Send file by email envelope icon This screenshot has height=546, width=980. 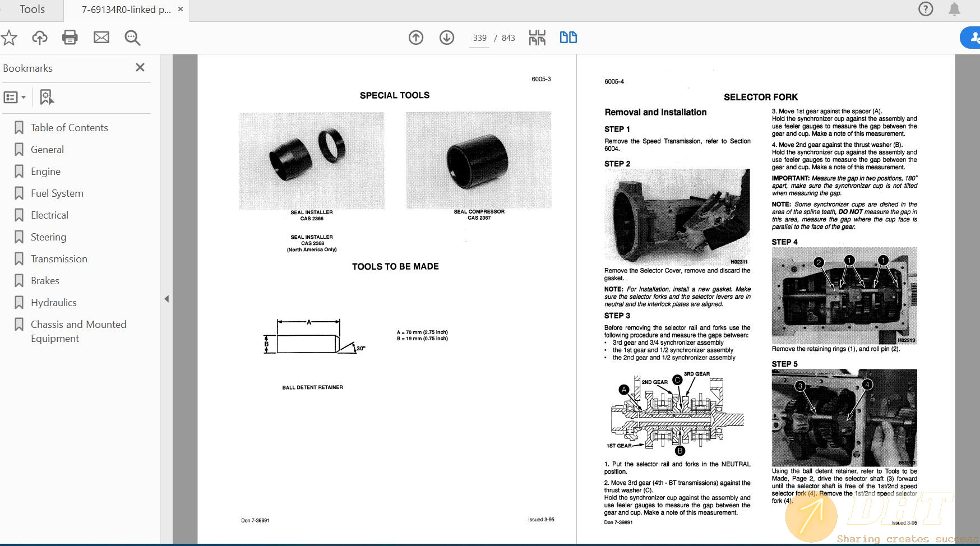pyautogui.click(x=101, y=38)
